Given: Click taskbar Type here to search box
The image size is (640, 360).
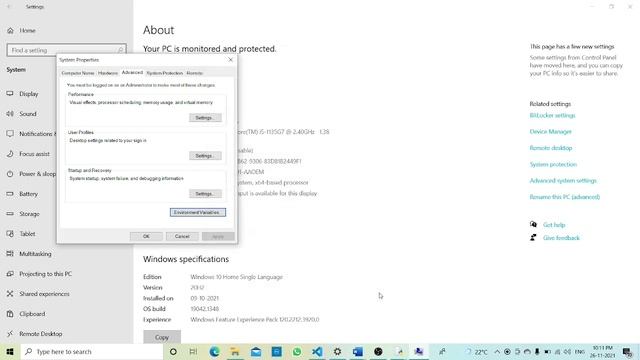Looking at the screenshot, I should pos(91,351).
